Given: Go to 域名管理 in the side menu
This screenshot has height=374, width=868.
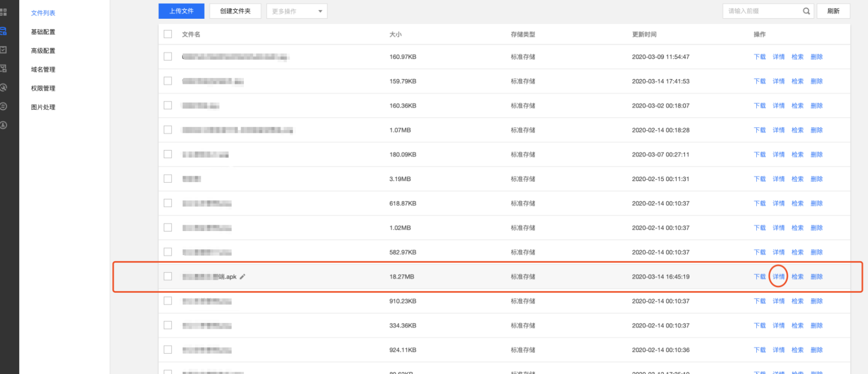Looking at the screenshot, I should [x=43, y=70].
